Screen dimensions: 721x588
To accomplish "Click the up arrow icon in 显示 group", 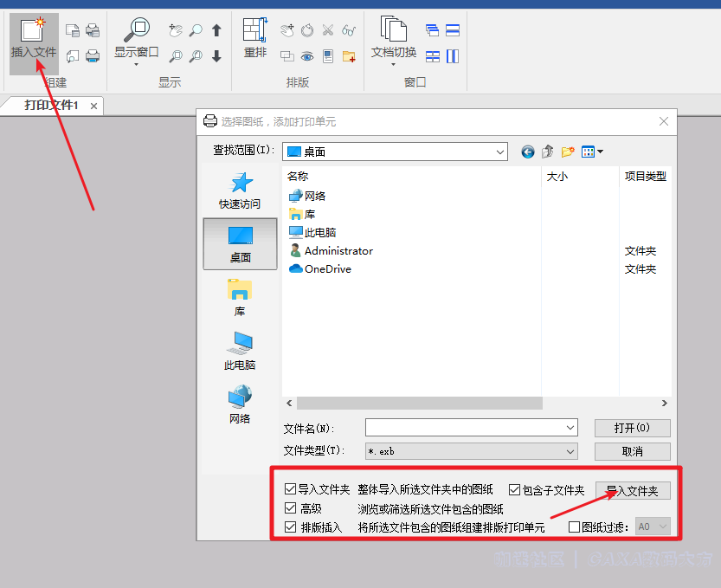I will coord(216,30).
